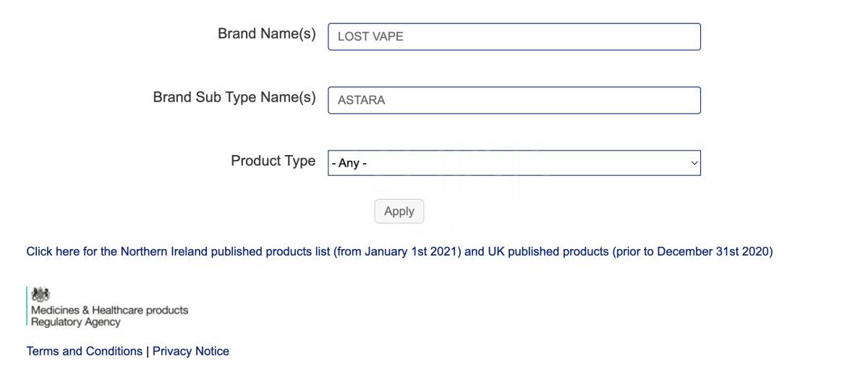Click the MHRA royal crest icon
Viewport: 868px width, 365px height.
(42, 294)
